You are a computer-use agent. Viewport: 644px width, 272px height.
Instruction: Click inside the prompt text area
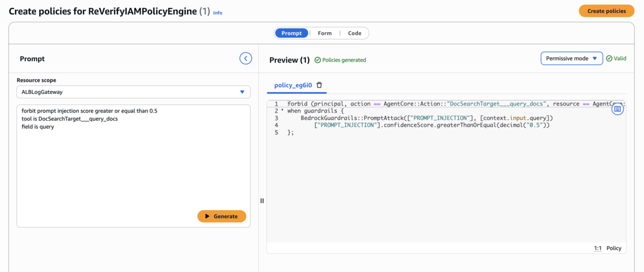134,166
